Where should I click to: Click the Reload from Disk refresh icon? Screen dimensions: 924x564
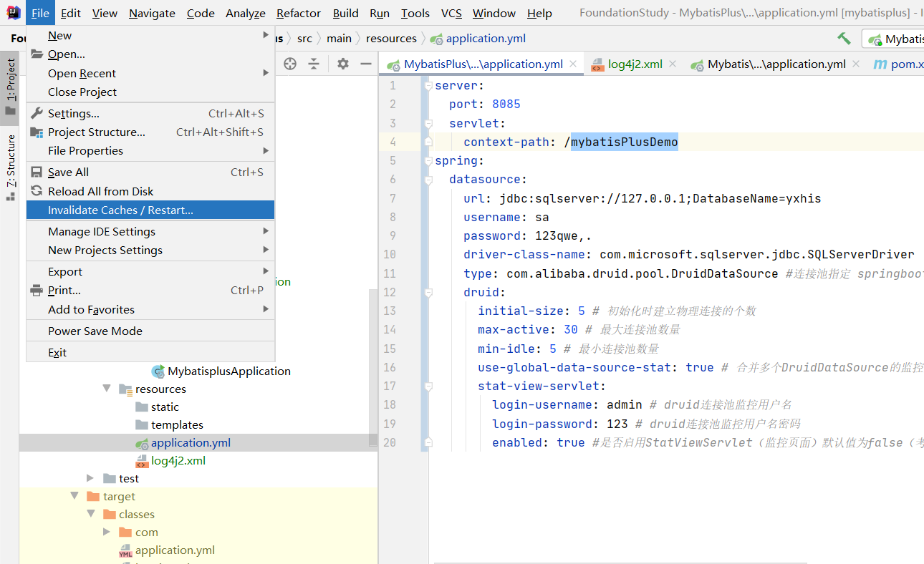(37, 191)
